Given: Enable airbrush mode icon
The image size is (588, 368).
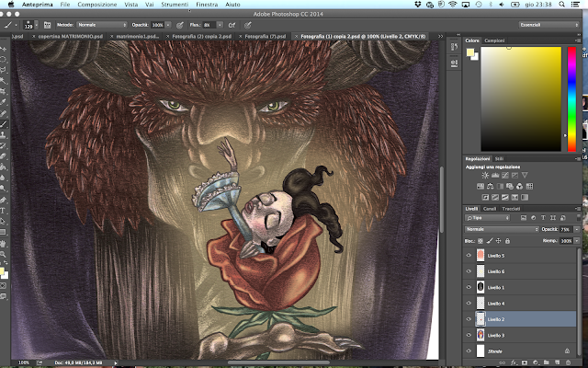Looking at the screenshot, I should pos(232,25).
